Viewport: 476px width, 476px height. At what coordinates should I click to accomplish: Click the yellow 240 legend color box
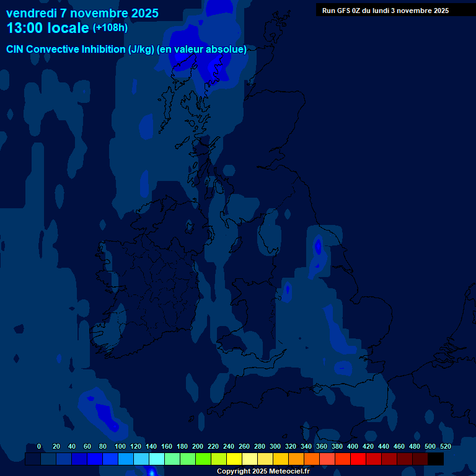click(x=234, y=459)
